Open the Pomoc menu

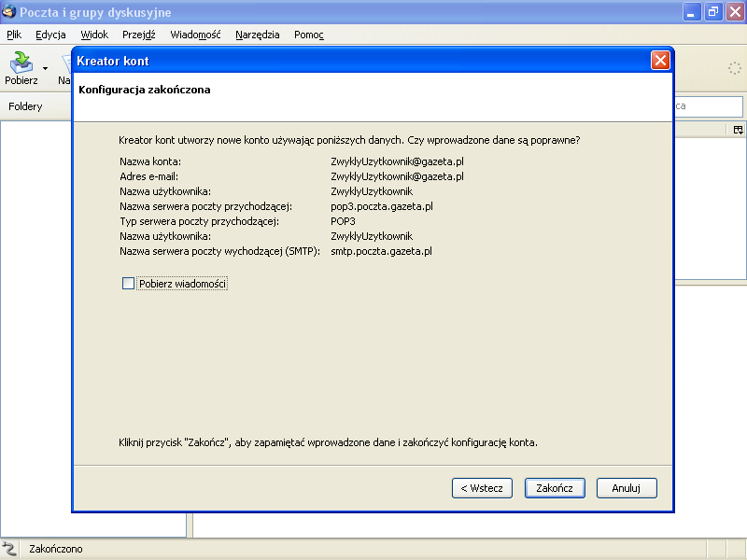(309, 35)
